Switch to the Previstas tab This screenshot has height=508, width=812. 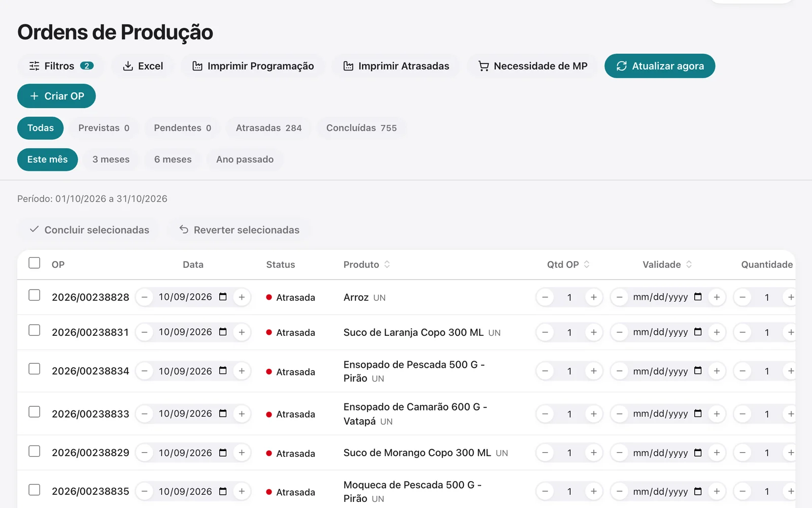(x=104, y=128)
